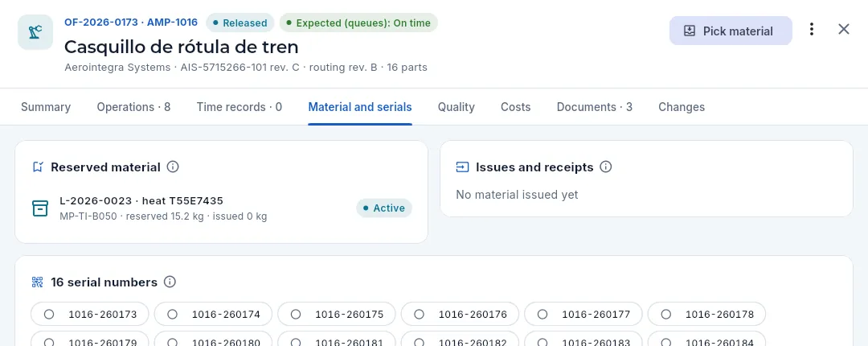The image size is (868, 346).
Task: Show info for Reserved material
Action: click(x=173, y=167)
